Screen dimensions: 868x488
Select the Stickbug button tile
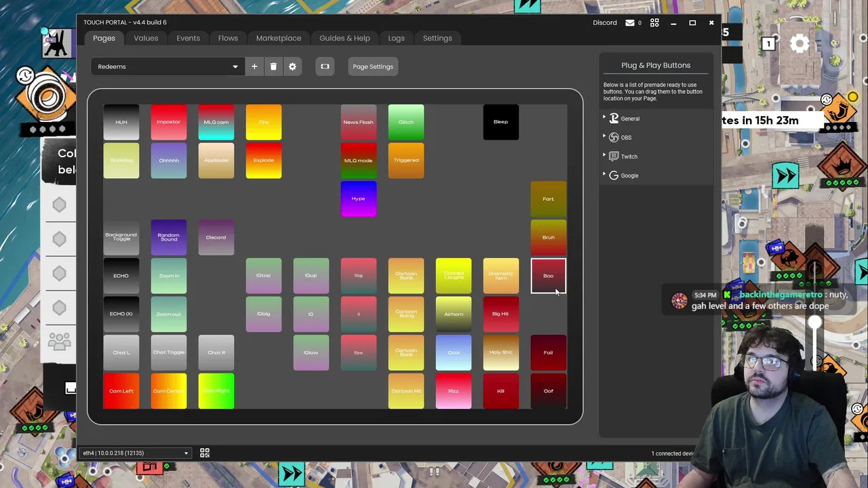[x=121, y=161]
